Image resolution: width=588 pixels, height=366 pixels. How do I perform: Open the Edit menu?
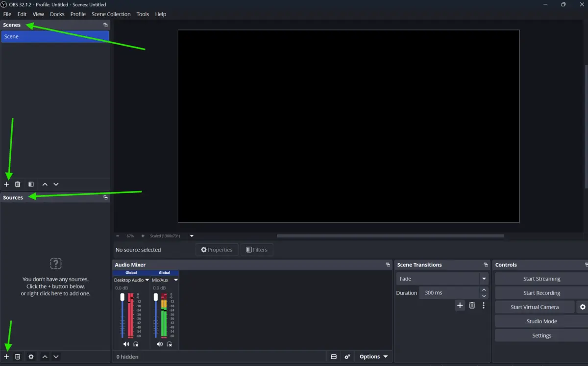tap(22, 14)
